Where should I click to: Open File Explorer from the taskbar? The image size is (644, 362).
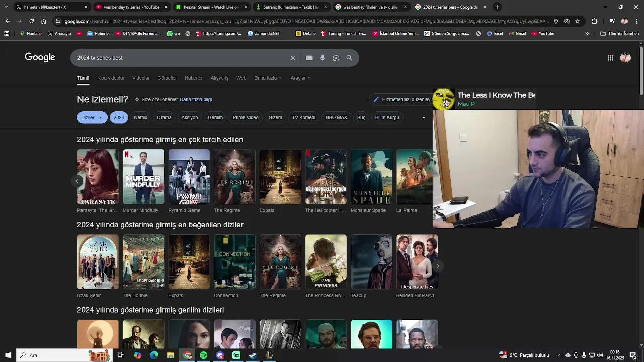click(171, 355)
